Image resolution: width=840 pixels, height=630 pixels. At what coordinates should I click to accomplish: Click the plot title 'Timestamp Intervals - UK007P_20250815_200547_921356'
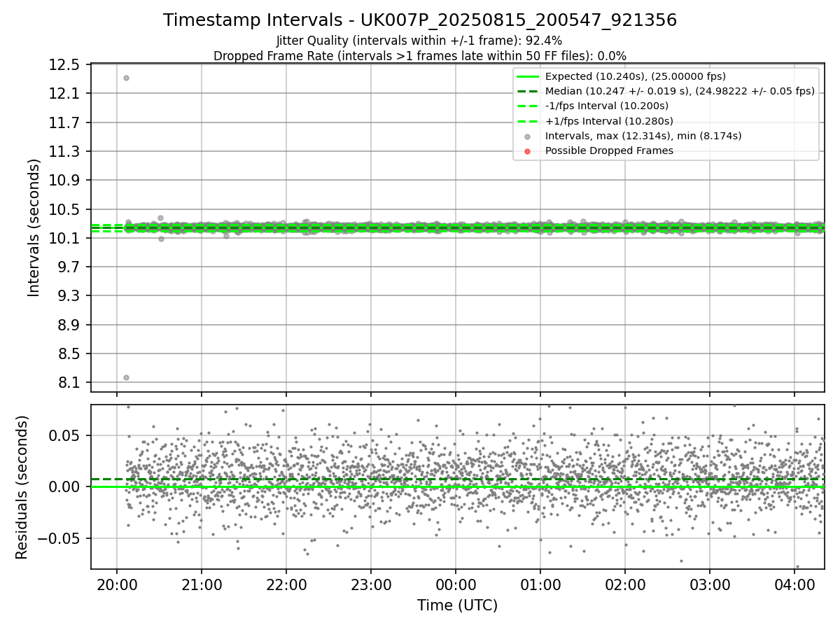click(x=420, y=20)
